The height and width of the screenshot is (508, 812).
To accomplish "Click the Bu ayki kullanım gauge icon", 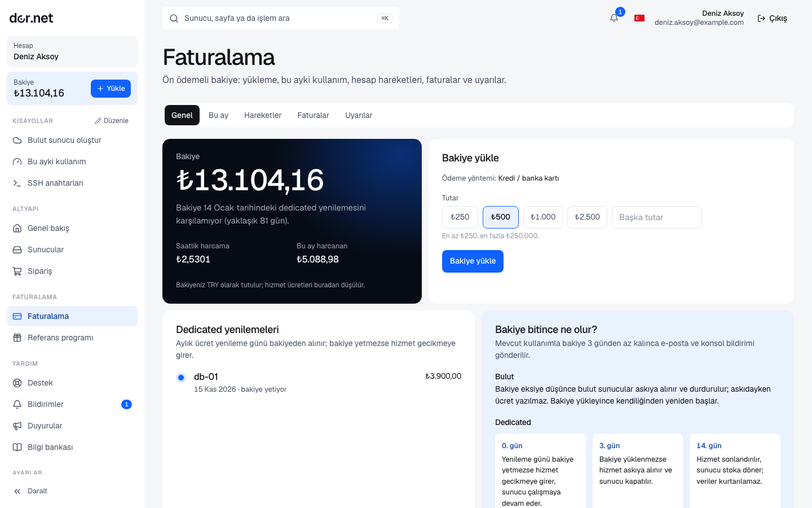I will [x=17, y=161].
